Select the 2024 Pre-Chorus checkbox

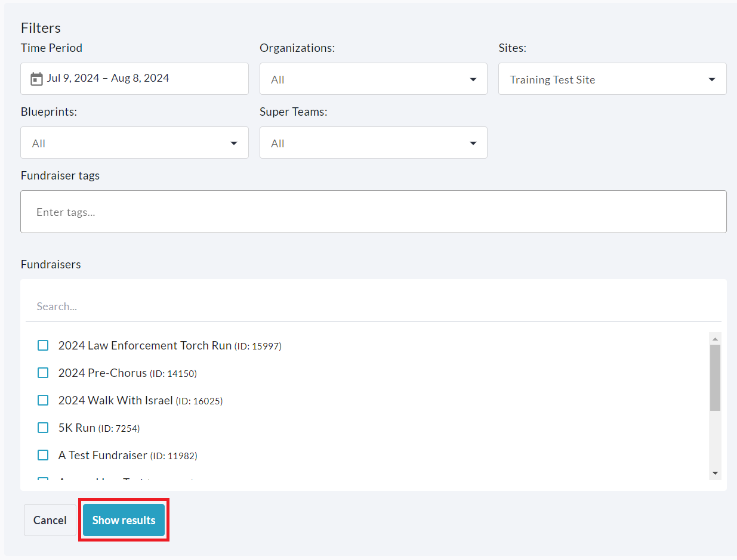(43, 373)
